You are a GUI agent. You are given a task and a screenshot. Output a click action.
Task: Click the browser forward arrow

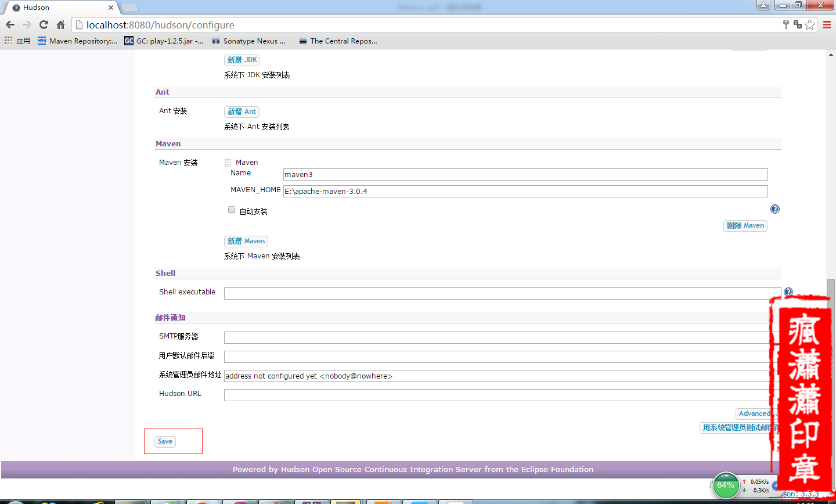pyautogui.click(x=27, y=24)
